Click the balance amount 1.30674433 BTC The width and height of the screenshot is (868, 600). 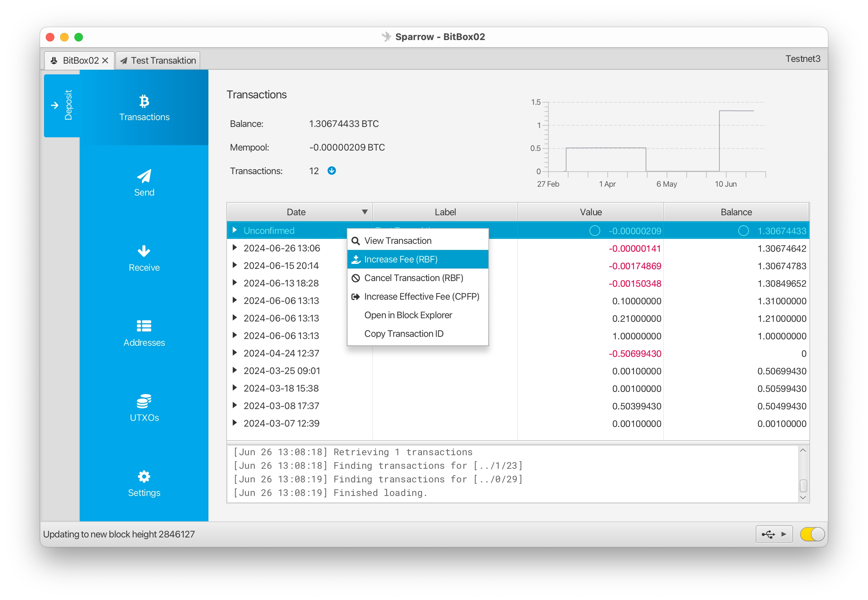pyautogui.click(x=344, y=124)
